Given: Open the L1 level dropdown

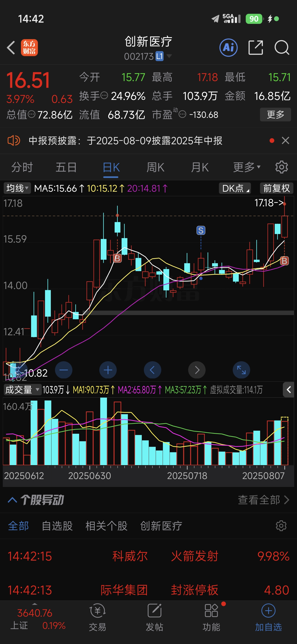Looking at the screenshot, I should (164, 56).
